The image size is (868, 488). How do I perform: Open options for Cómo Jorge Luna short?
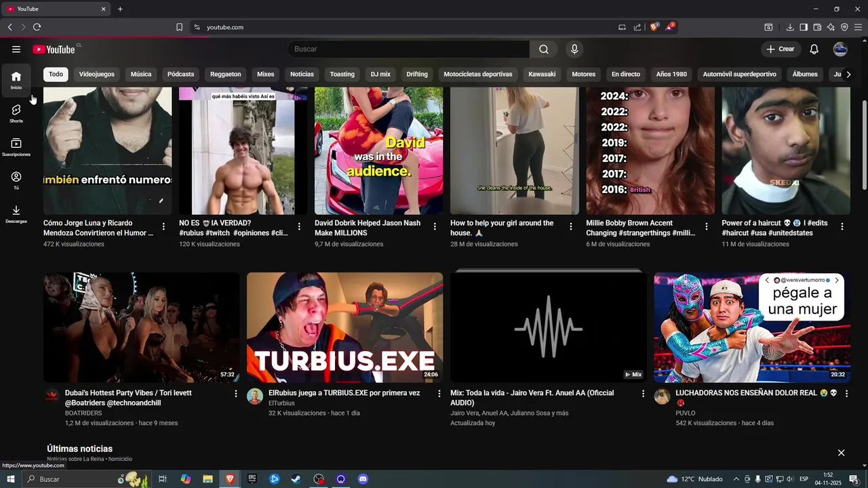pos(163,226)
